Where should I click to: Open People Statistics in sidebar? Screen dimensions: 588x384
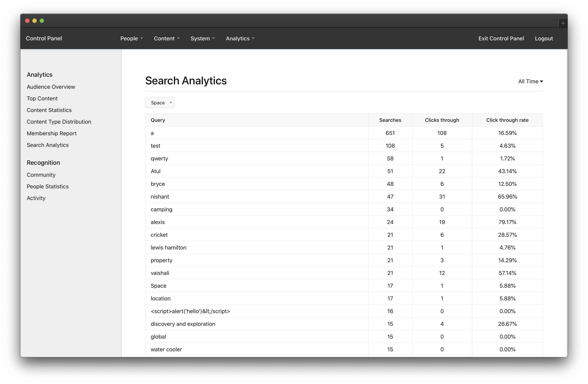(x=48, y=186)
